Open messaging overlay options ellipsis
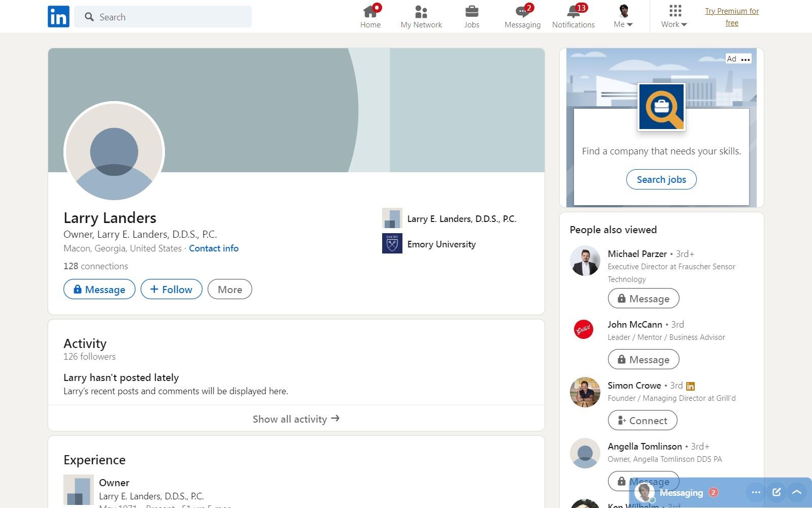Image resolution: width=812 pixels, height=508 pixels. point(756,492)
